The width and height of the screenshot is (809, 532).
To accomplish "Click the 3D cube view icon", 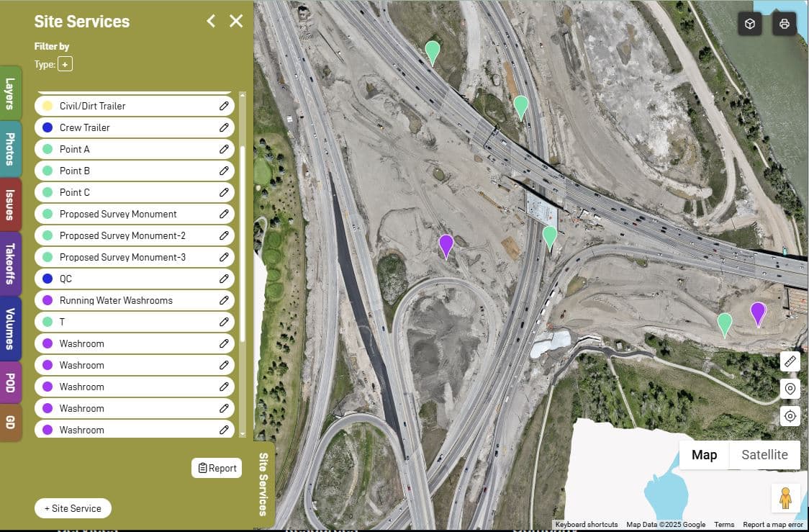I will coord(750,24).
